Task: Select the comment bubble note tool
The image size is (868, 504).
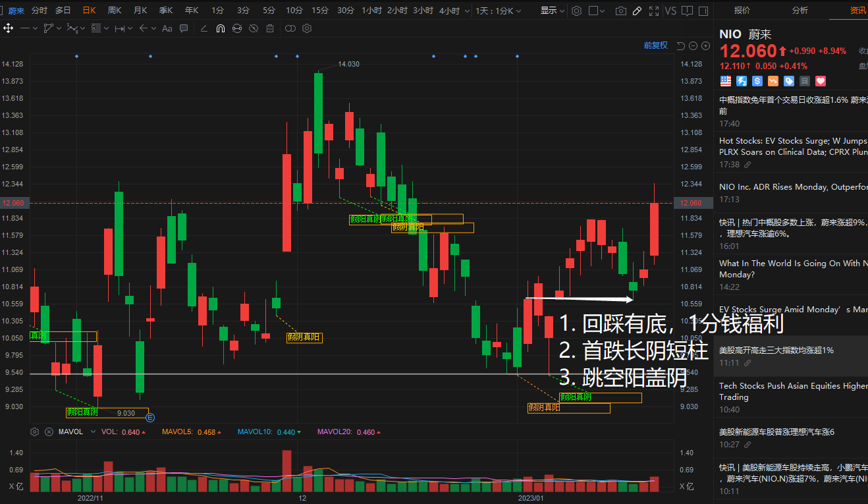Action: (184, 28)
